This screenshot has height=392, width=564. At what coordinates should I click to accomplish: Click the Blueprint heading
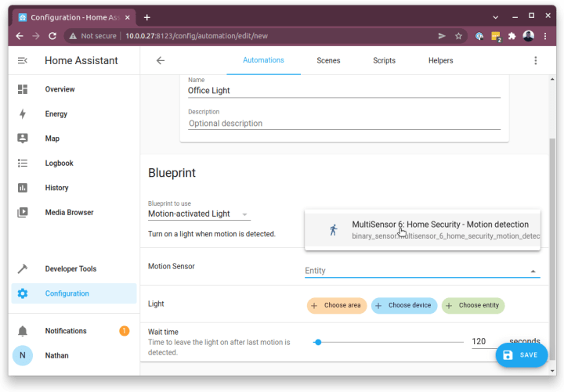[172, 173]
